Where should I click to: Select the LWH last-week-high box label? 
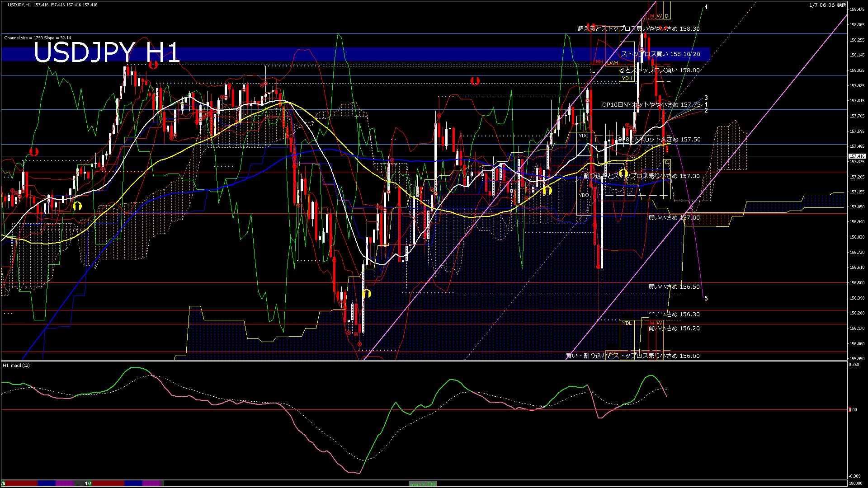[612, 63]
